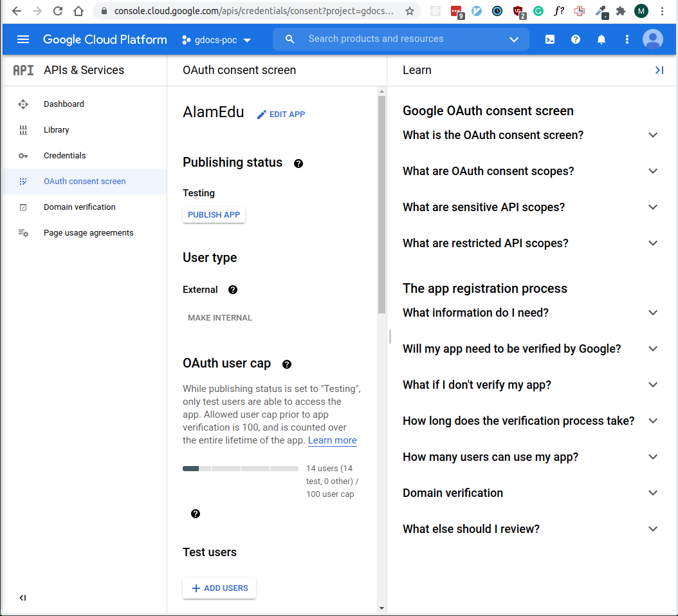
Task: Click the search magnifier icon
Action: tap(289, 39)
